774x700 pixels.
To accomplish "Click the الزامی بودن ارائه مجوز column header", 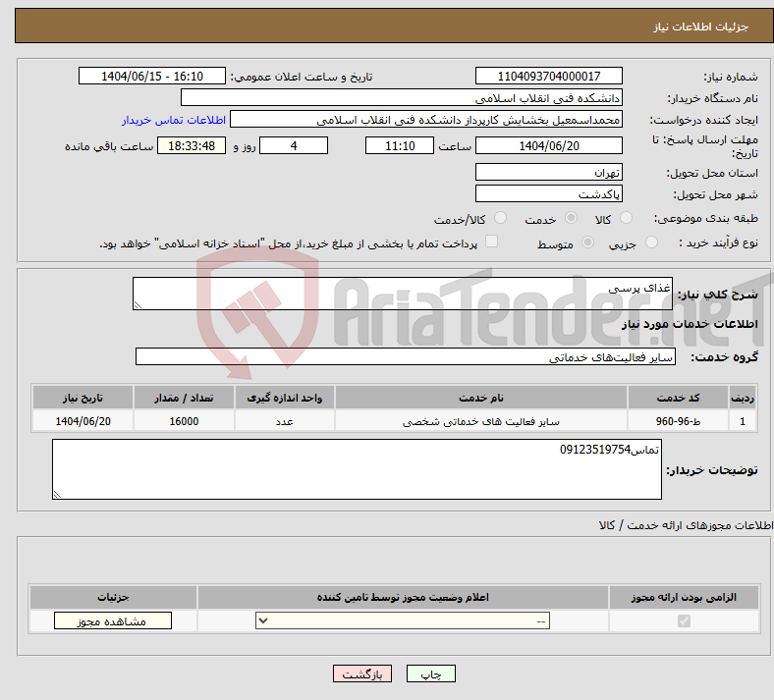I will (x=684, y=597).
